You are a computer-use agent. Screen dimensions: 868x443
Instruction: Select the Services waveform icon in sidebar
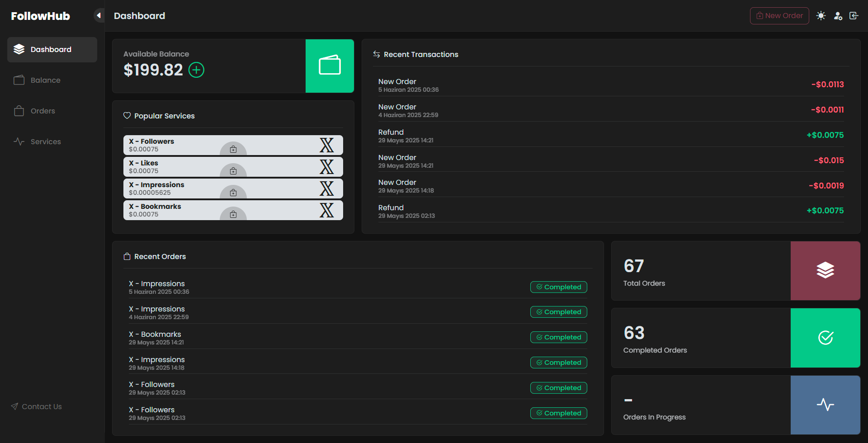pos(19,141)
